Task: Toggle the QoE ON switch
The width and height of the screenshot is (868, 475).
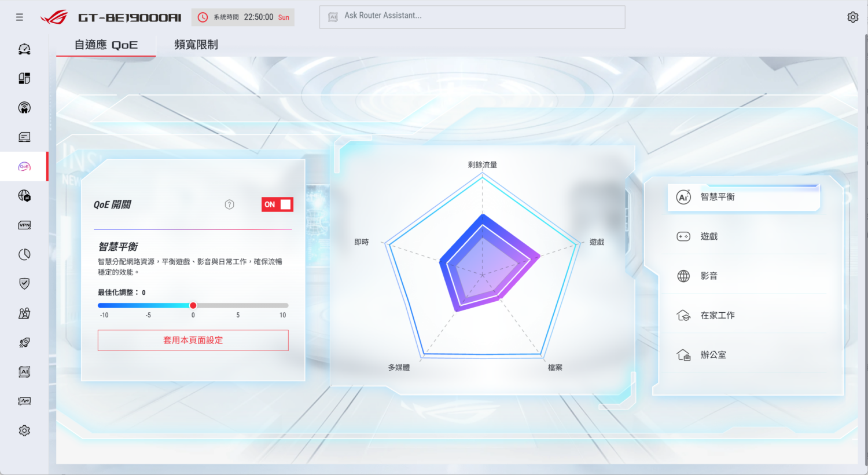Action: pos(277,204)
